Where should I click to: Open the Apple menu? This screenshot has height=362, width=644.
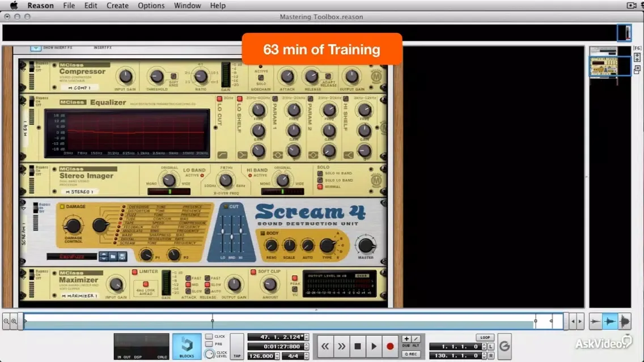click(14, 5)
